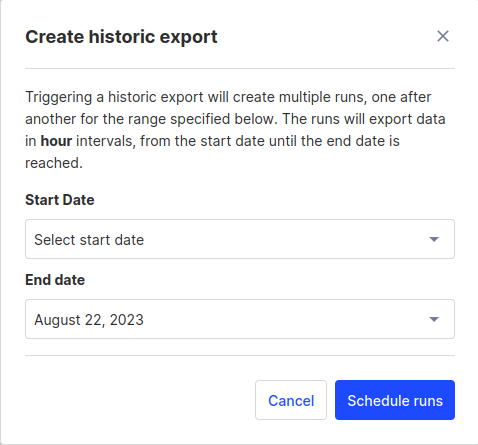The width and height of the screenshot is (478, 445).
Task: Click the Schedule runs button
Action: coord(395,400)
